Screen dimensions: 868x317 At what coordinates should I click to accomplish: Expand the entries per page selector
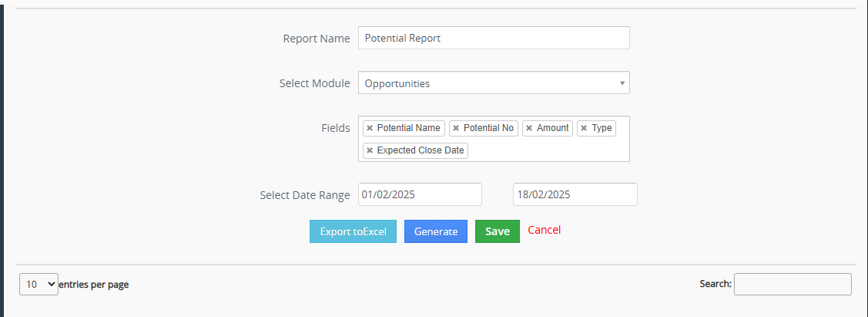(39, 284)
